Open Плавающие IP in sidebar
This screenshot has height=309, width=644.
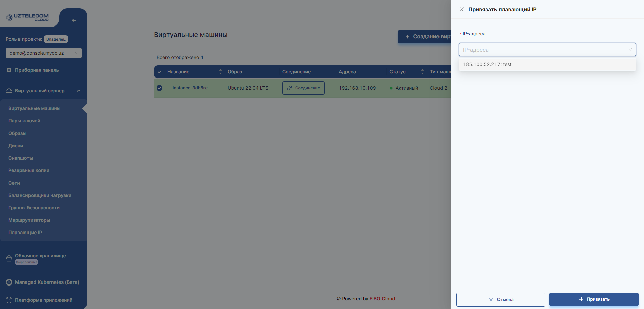click(25, 233)
